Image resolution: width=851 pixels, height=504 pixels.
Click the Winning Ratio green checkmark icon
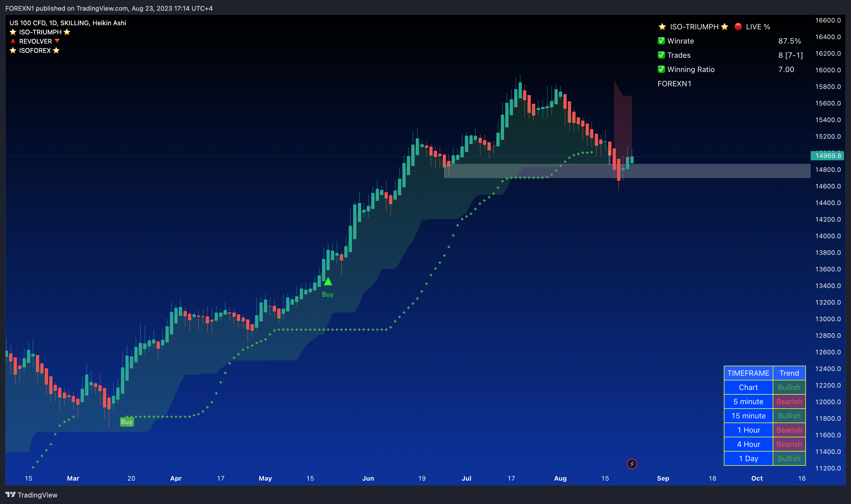661,69
